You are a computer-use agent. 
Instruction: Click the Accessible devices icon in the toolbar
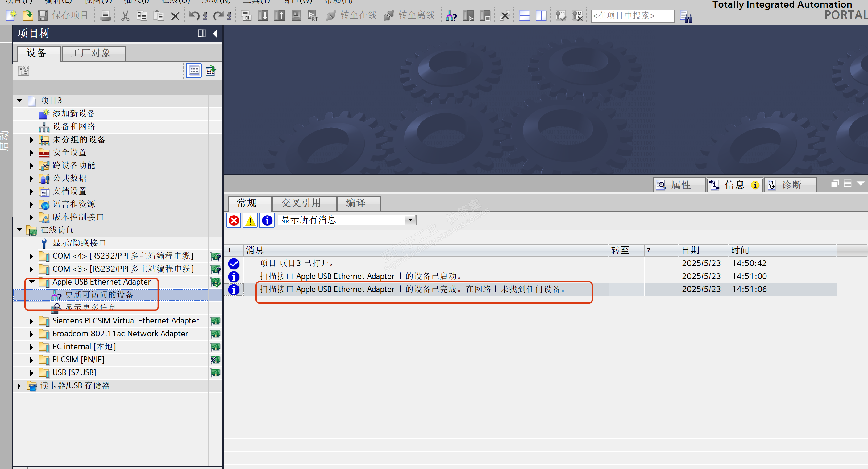[451, 16]
